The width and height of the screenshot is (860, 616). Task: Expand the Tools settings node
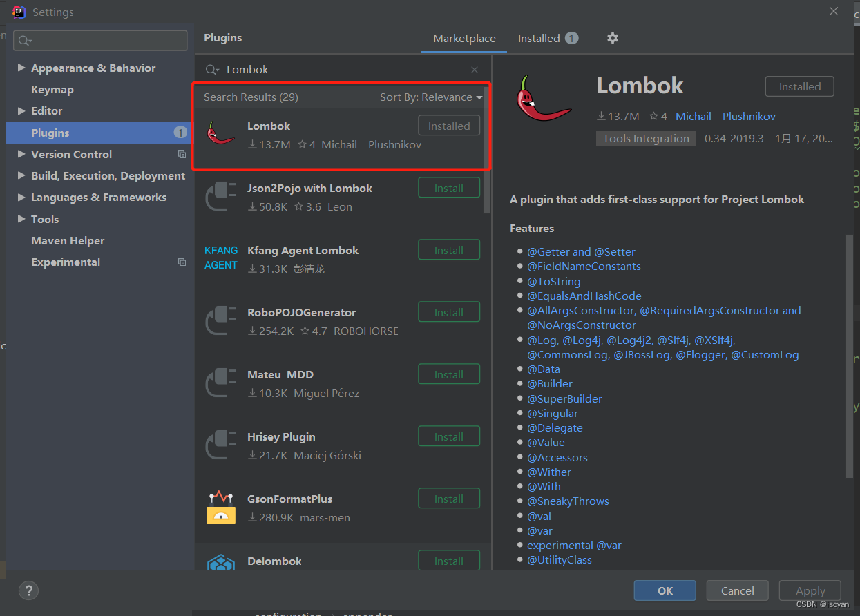pos(21,219)
